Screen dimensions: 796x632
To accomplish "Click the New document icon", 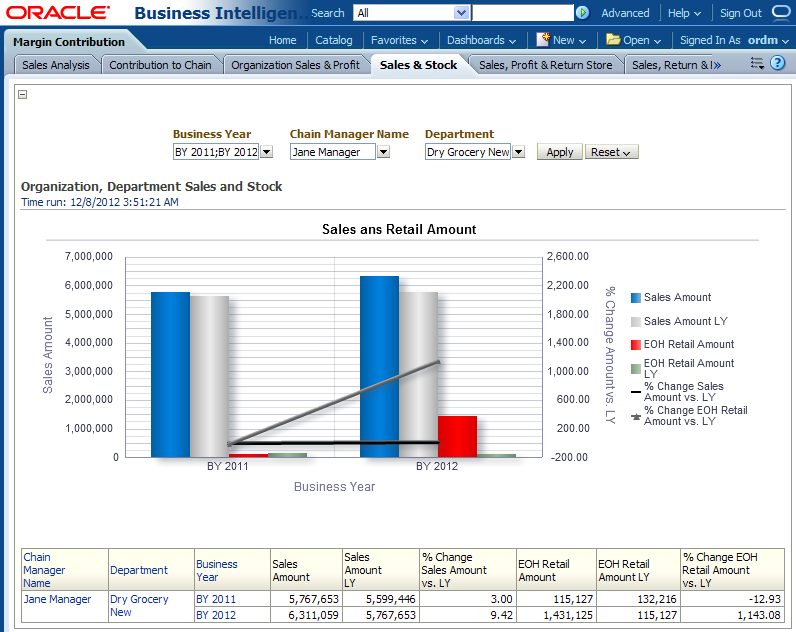I will 542,40.
